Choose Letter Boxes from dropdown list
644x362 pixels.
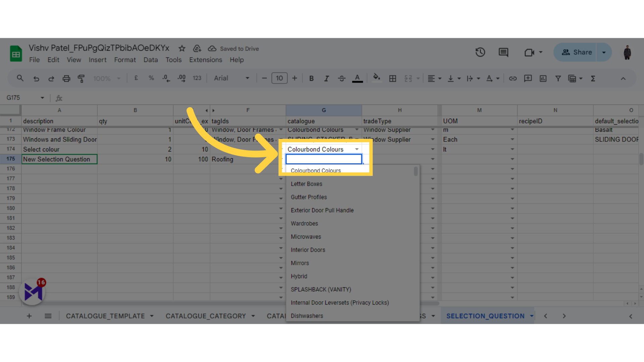[306, 184]
